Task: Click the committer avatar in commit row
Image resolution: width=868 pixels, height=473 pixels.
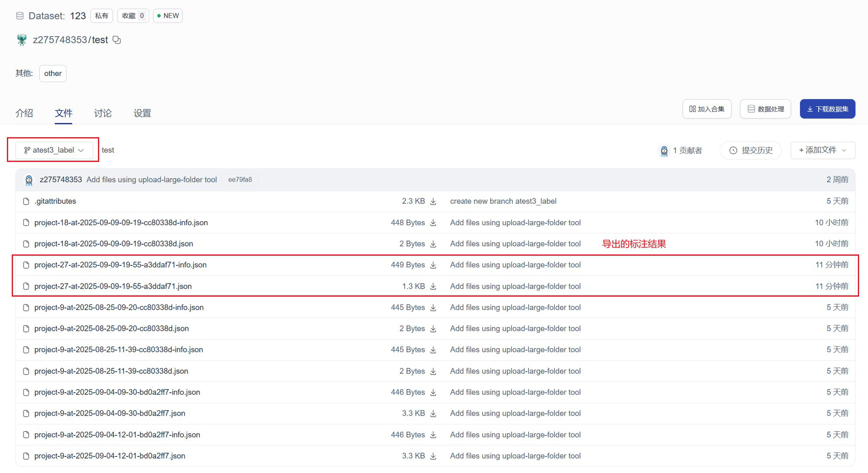Action: (29, 180)
